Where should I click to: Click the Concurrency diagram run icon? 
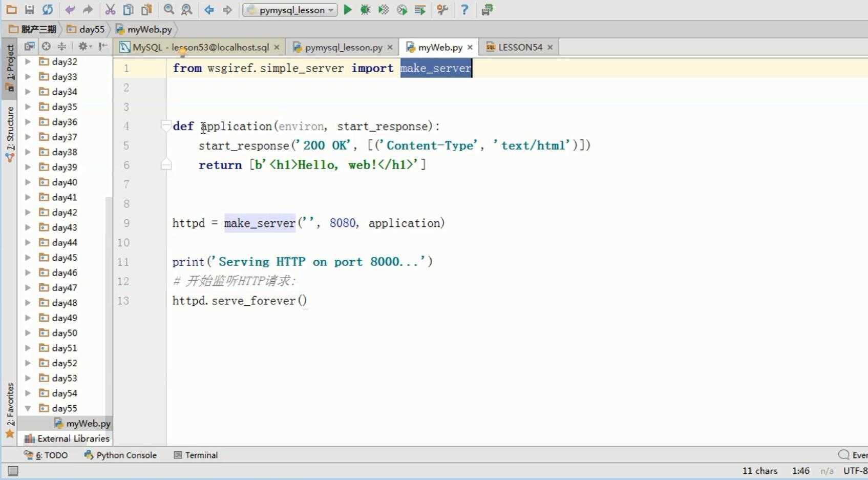click(420, 10)
